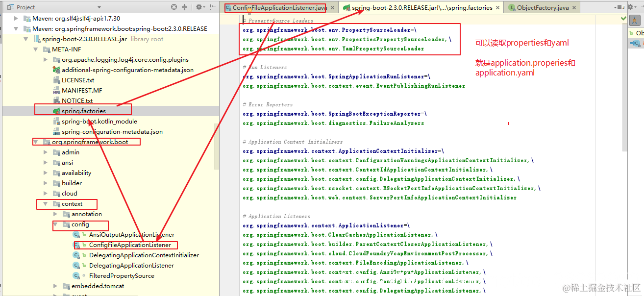The height and width of the screenshot is (296, 644).
Task: Collapse the config package arrow
Action: click(x=55, y=224)
